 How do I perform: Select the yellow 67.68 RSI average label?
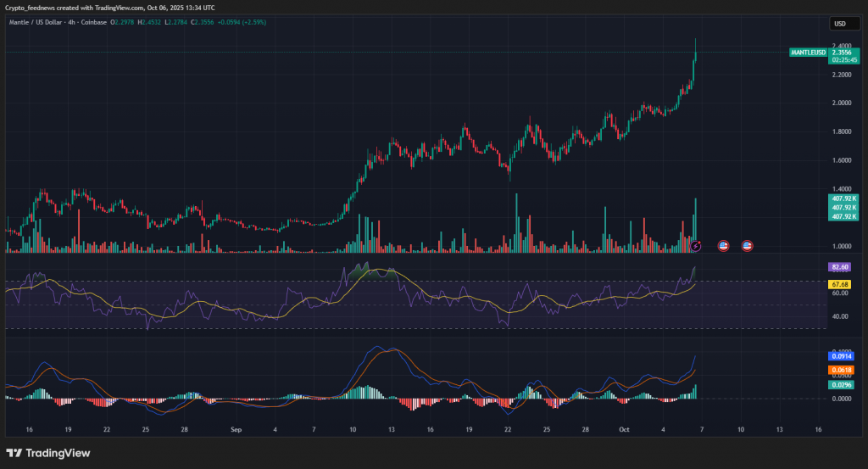(841, 284)
